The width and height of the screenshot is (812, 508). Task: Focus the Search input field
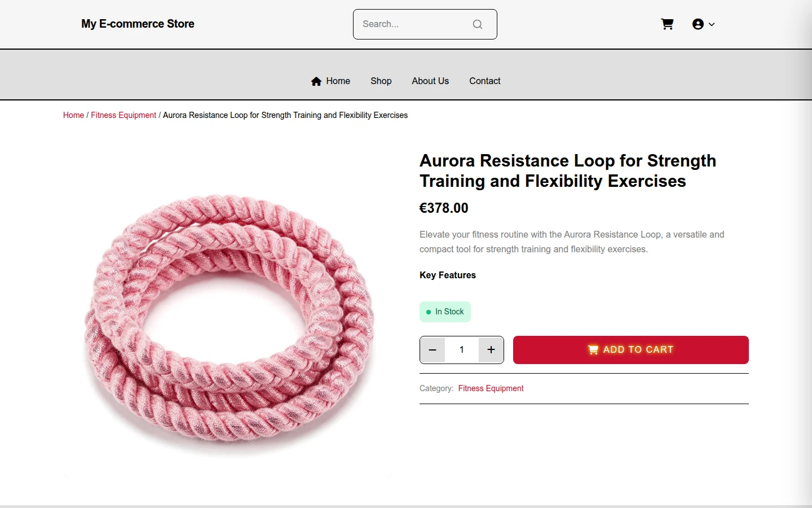pyautogui.click(x=414, y=24)
